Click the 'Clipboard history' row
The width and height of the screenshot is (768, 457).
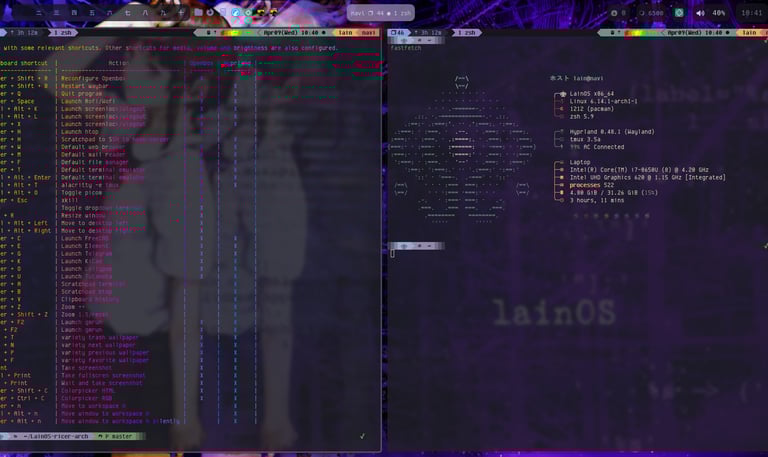point(91,299)
